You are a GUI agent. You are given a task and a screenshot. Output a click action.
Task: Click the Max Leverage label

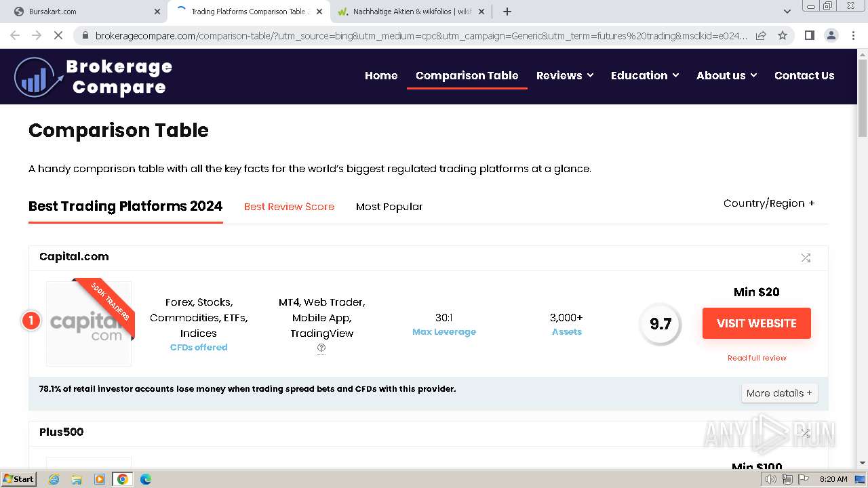point(444,331)
